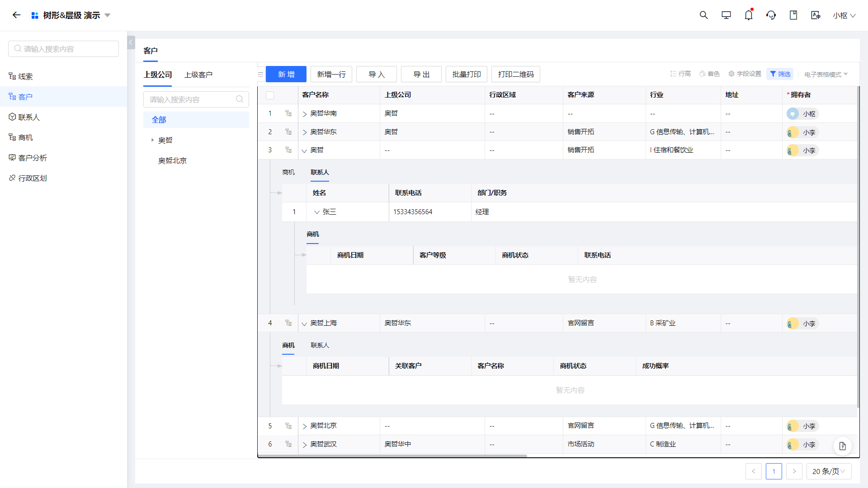Click hierarchy icon in row 3
This screenshot has height=488, width=868.
pyautogui.click(x=288, y=150)
